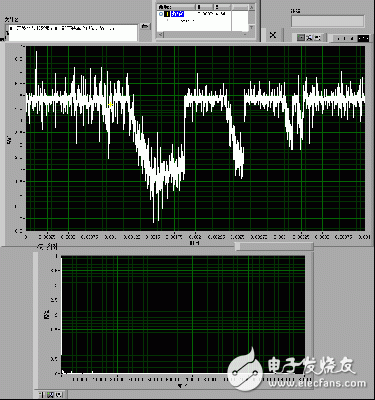Viewport: 375px width, 400px height.
Task: Select the zoom tool in the waveform graph palette
Action: pyautogui.click(x=309, y=38)
